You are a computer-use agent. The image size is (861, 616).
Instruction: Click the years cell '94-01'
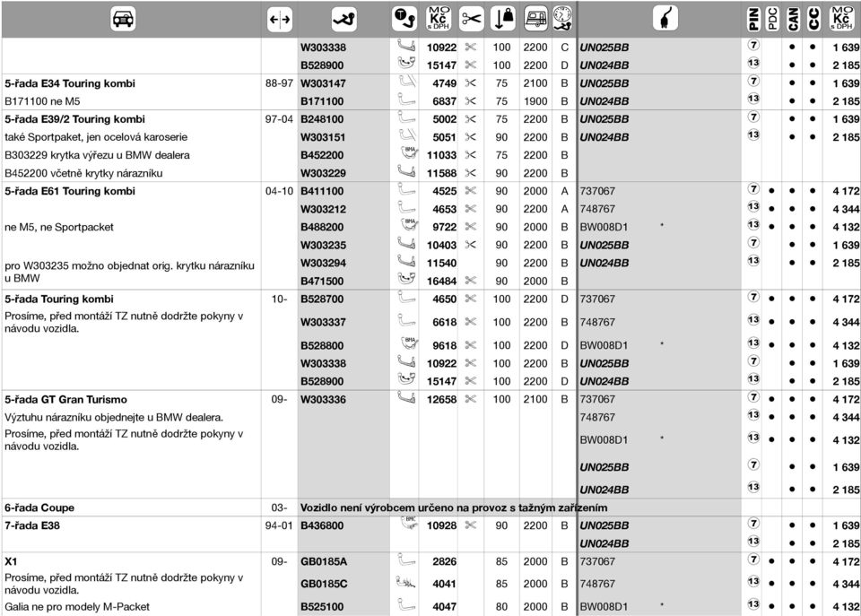[279, 525]
